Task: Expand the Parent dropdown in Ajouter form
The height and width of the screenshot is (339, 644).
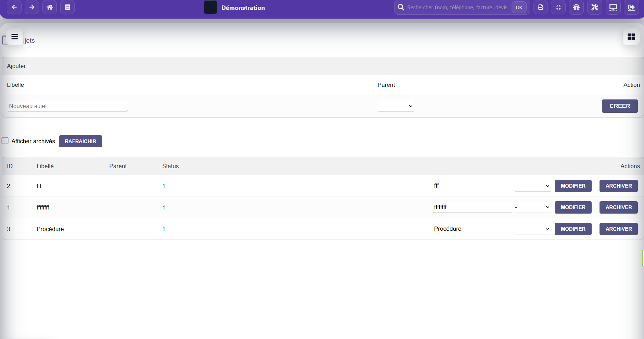Action: click(396, 106)
